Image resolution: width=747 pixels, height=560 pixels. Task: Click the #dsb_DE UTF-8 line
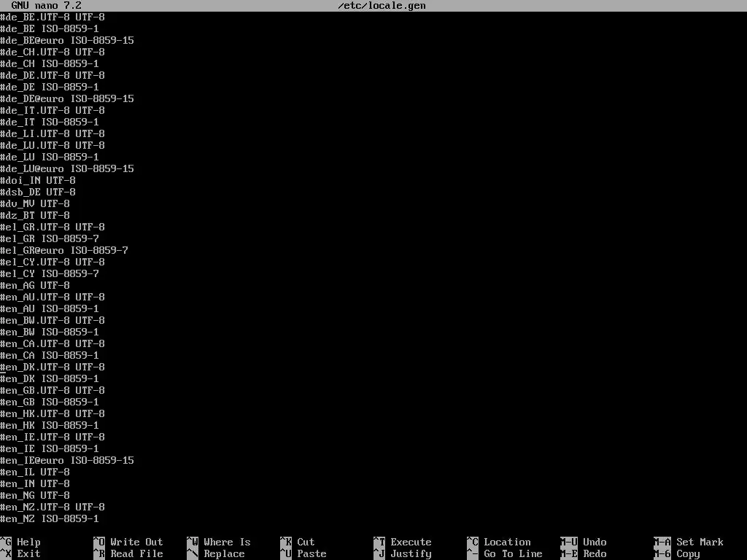pos(38,192)
